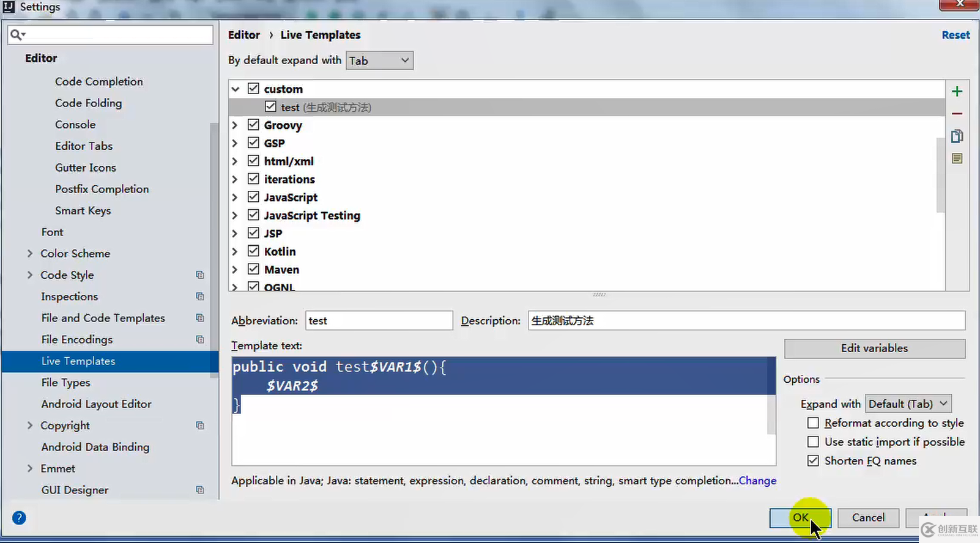Image resolution: width=980 pixels, height=543 pixels.
Task: Toggle the JavaScript Testing group checkbox
Action: pyautogui.click(x=253, y=215)
